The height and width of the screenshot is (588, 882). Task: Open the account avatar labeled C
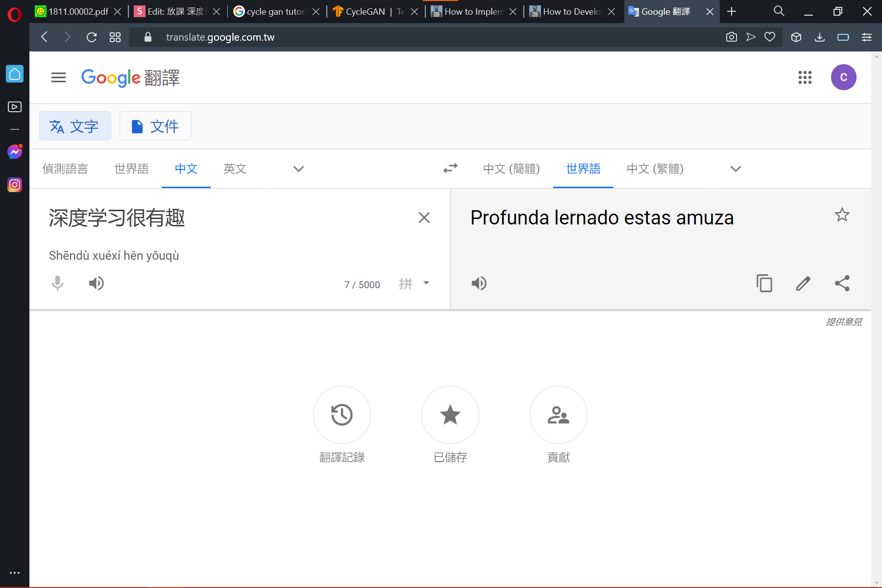843,77
